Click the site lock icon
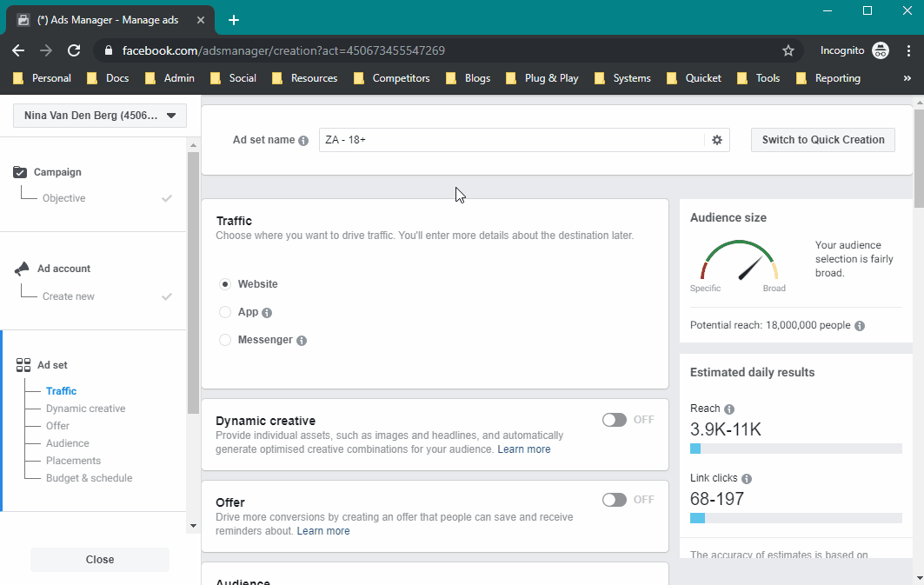924x585 pixels. coord(109,50)
